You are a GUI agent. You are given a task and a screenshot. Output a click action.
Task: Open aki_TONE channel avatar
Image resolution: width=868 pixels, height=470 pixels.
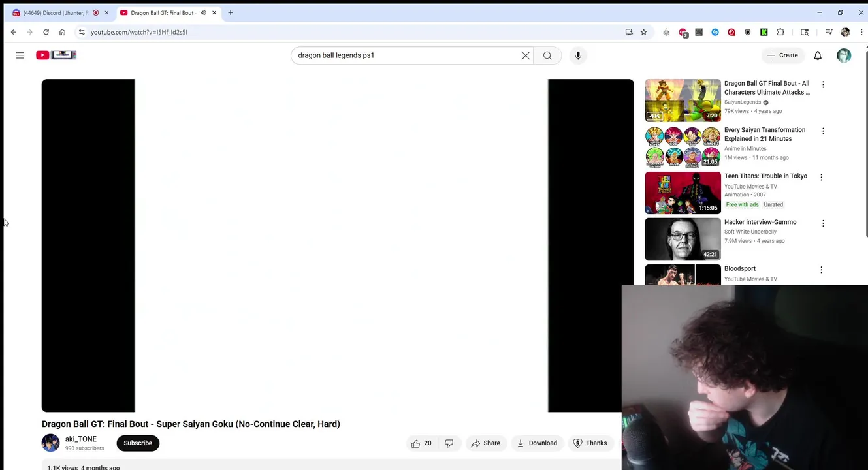click(x=50, y=443)
